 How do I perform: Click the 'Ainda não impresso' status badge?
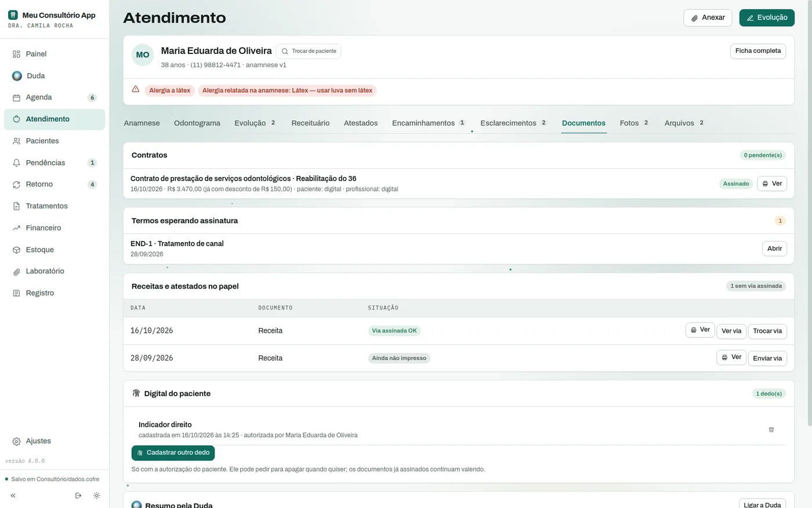click(x=399, y=358)
